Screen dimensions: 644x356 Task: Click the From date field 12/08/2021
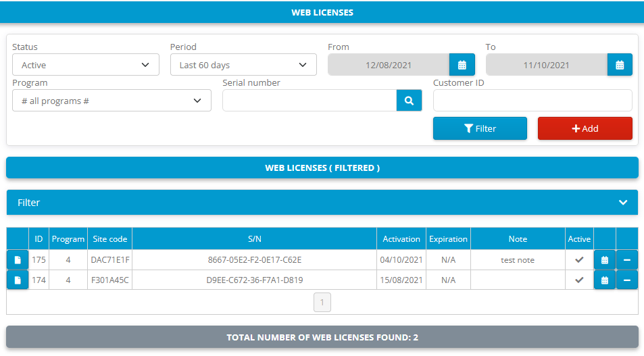coord(389,65)
